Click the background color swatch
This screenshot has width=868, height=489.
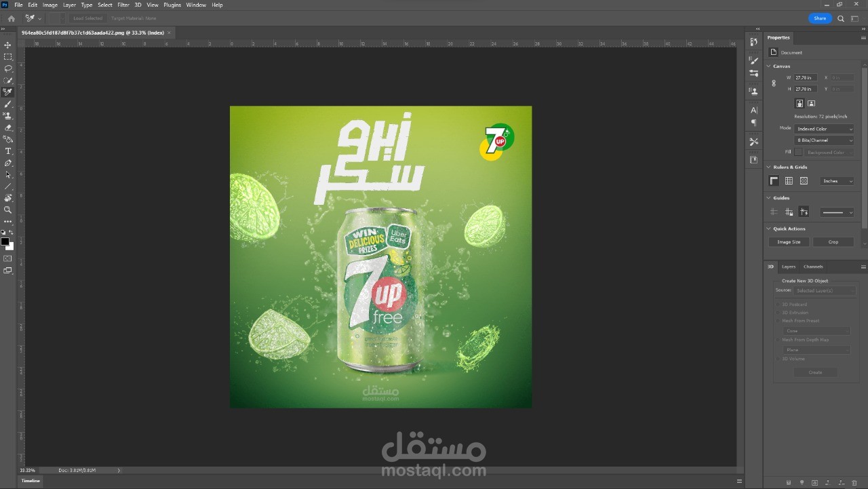click(x=11, y=247)
